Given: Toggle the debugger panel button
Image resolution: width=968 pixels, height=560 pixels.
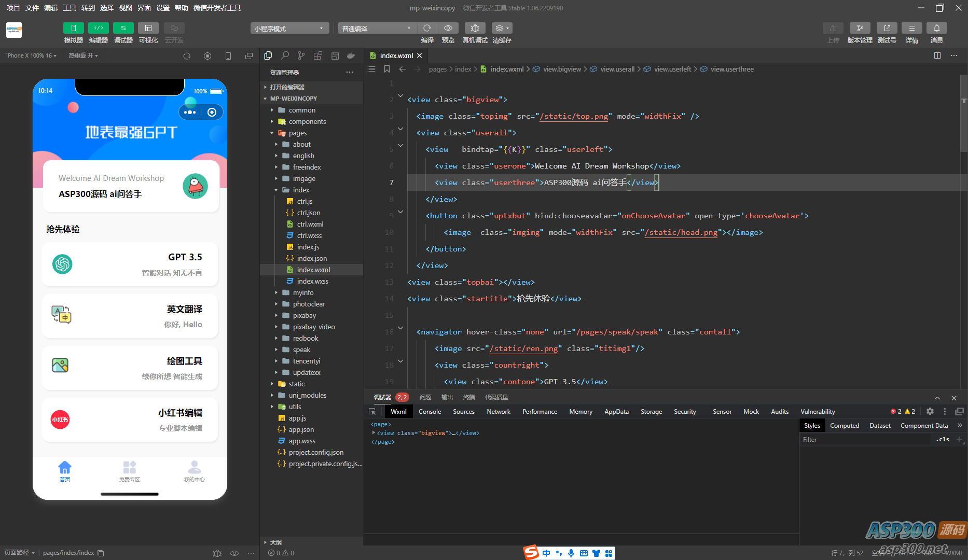Looking at the screenshot, I should pos(123,29).
